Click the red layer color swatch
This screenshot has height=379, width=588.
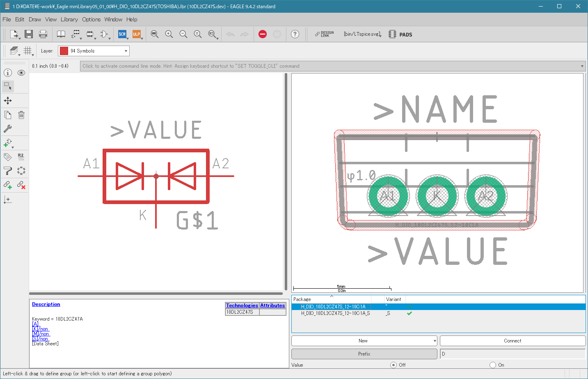tap(64, 51)
